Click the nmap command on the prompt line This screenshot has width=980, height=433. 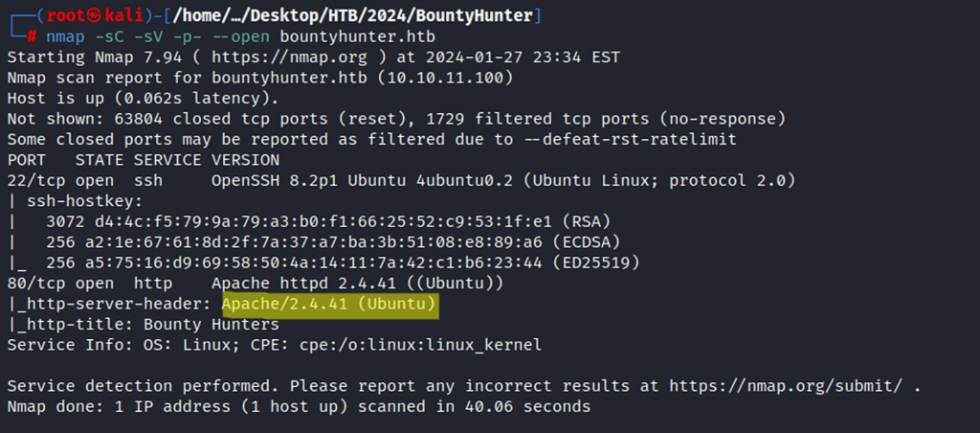(x=62, y=36)
